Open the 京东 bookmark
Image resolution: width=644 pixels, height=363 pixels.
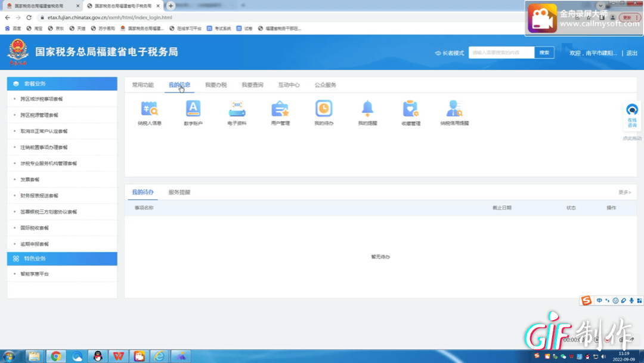point(56,29)
